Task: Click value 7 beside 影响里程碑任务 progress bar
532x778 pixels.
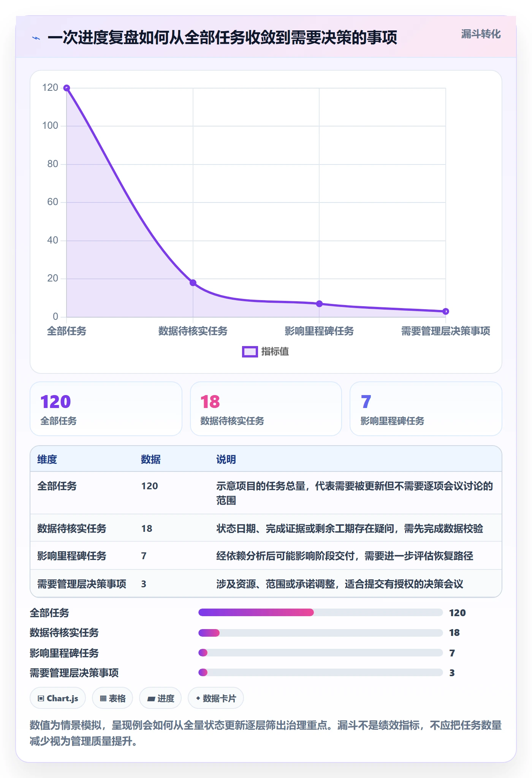Action: click(x=452, y=653)
